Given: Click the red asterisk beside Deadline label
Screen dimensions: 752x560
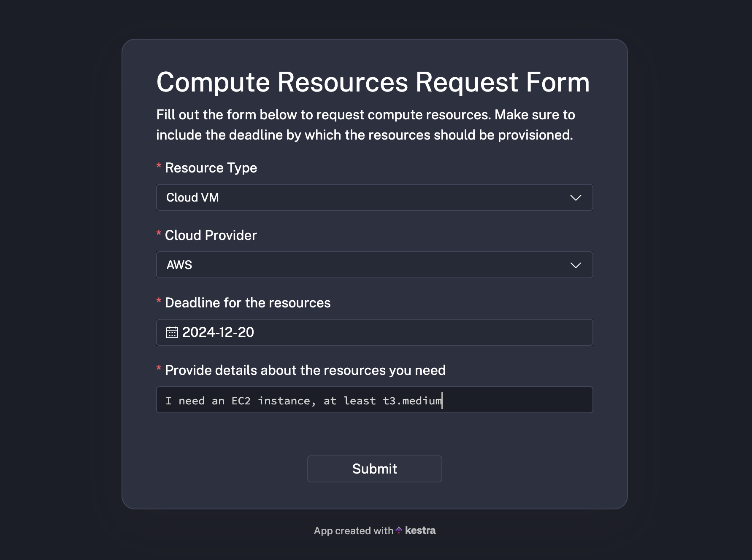Looking at the screenshot, I should click(x=159, y=301).
